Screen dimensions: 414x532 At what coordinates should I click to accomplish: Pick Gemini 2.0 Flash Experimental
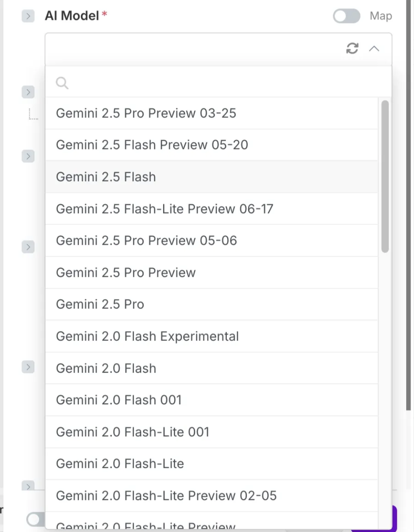pyautogui.click(x=147, y=336)
